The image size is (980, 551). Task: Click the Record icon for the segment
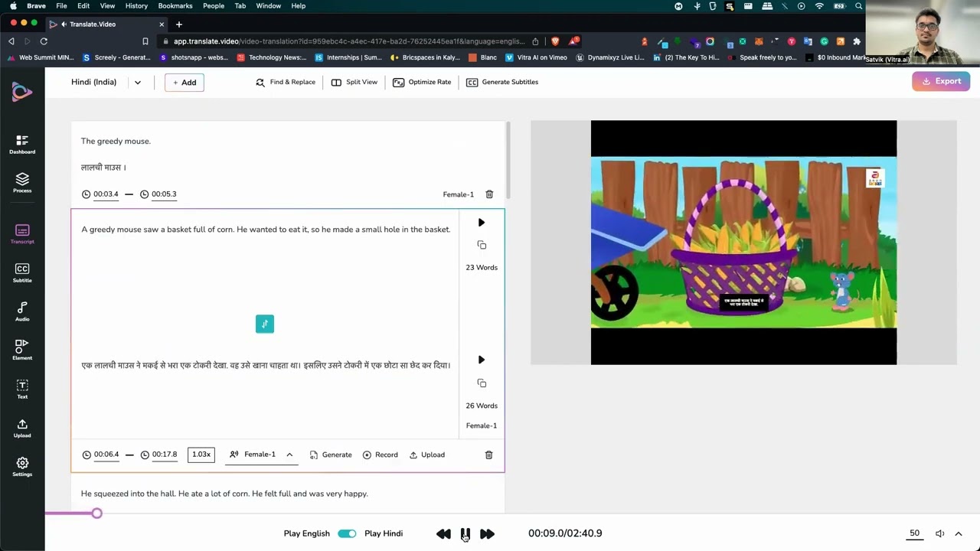381,455
